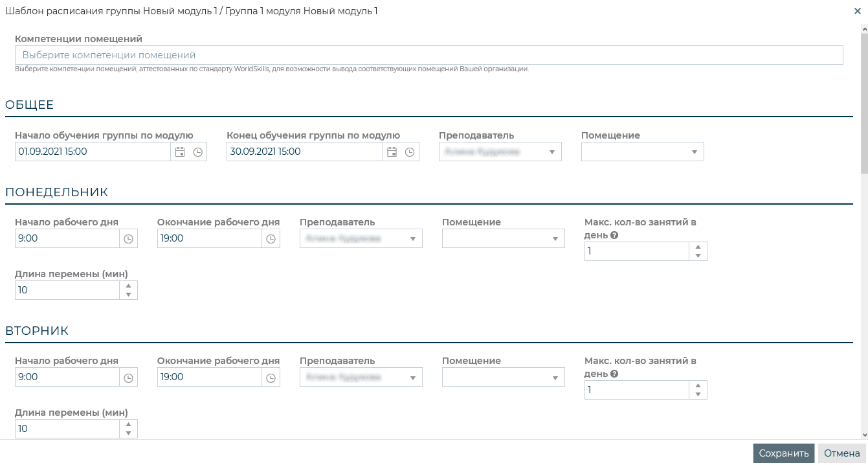Open calendar for group training start date
868x465 pixels.
point(180,152)
